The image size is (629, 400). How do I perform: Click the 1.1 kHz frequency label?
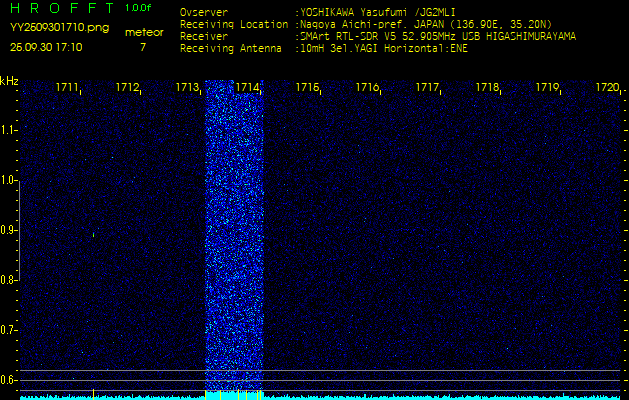click(7, 130)
